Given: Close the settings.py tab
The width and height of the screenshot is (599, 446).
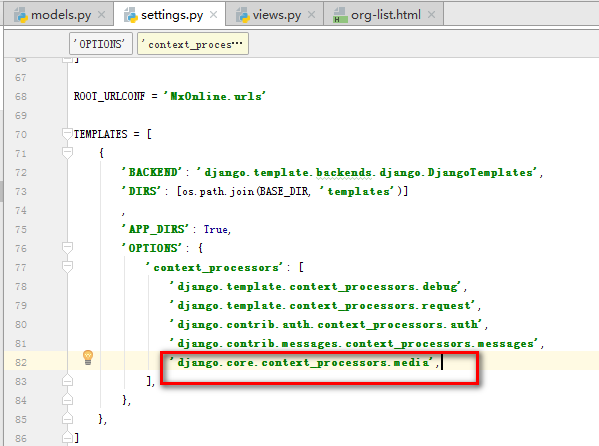Looking at the screenshot, I should [214, 15].
